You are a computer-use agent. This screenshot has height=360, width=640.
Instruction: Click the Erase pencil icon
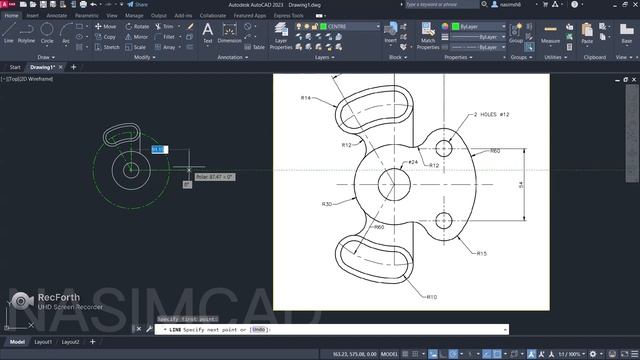click(190, 27)
